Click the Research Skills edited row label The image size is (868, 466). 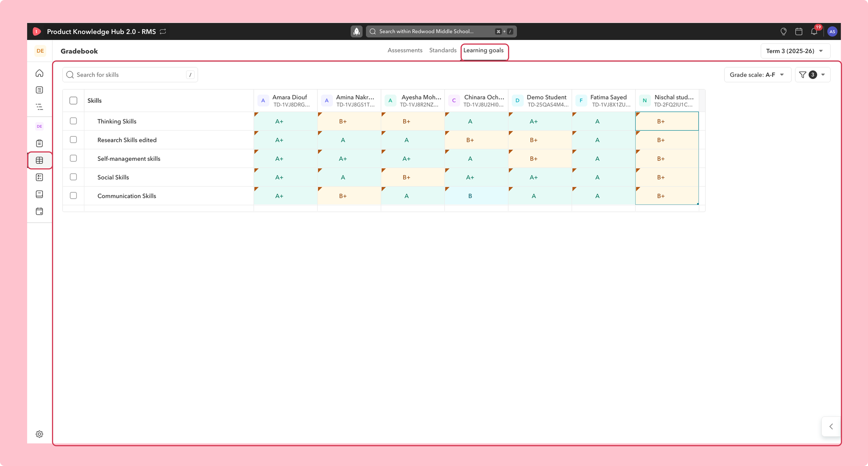tap(127, 140)
